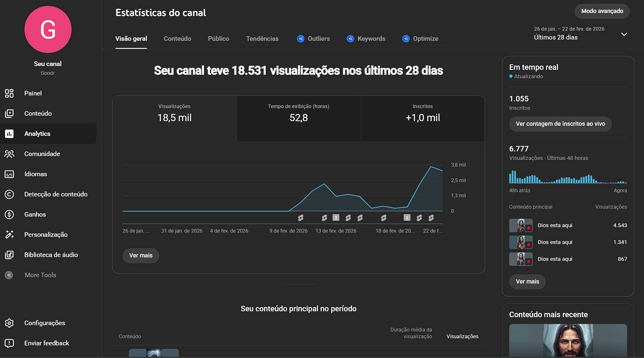Viewport: 644px width, 358px height.
Task: Click the Idiomas subtitles icon
Action: pyautogui.click(x=9, y=174)
